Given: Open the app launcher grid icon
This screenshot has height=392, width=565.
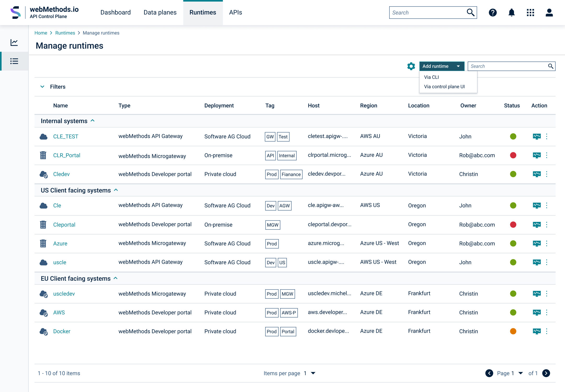Looking at the screenshot, I should point(530,13).
